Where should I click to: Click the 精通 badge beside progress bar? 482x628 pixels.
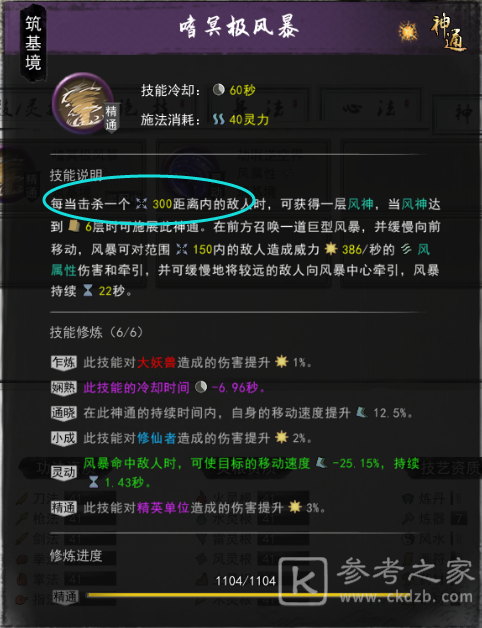tap(65, 597)
